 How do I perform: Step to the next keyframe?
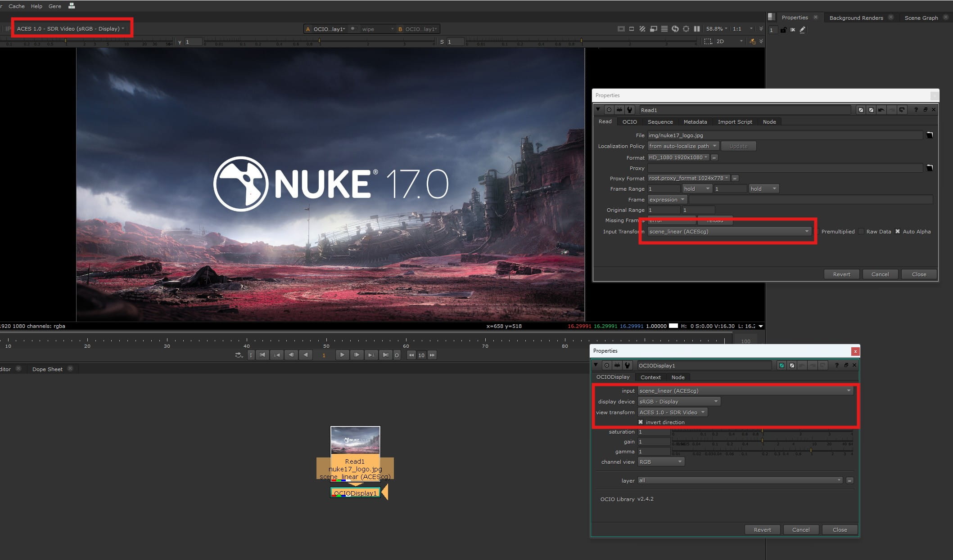[371, 355]
